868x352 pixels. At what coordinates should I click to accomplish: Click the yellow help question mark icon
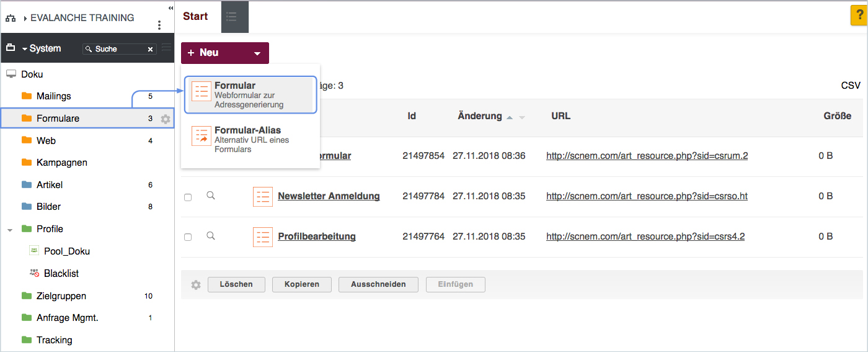(x=859, y=16)
